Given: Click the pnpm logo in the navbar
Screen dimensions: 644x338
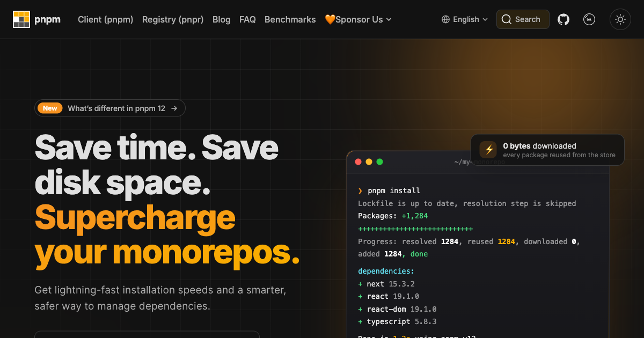Looking at the screenshot, I should [x=36, y=19].
